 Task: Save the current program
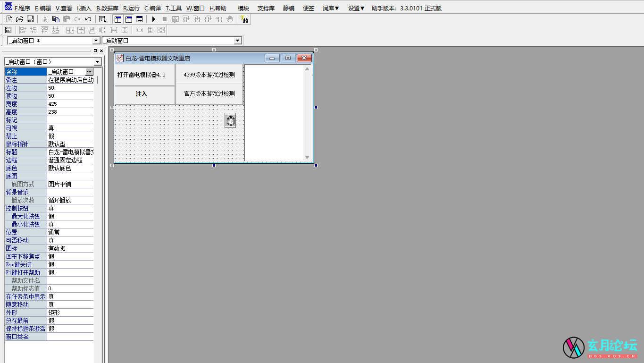click(x=30, y=19)
